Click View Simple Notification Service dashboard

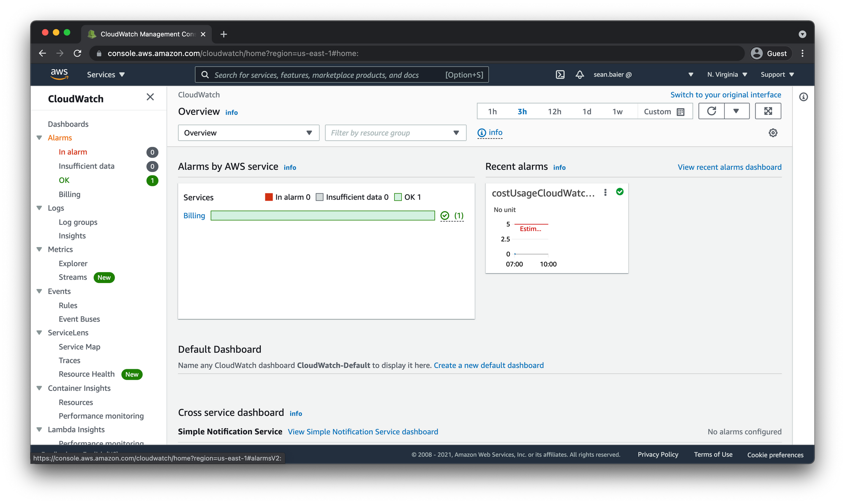[x=363, y=431]
